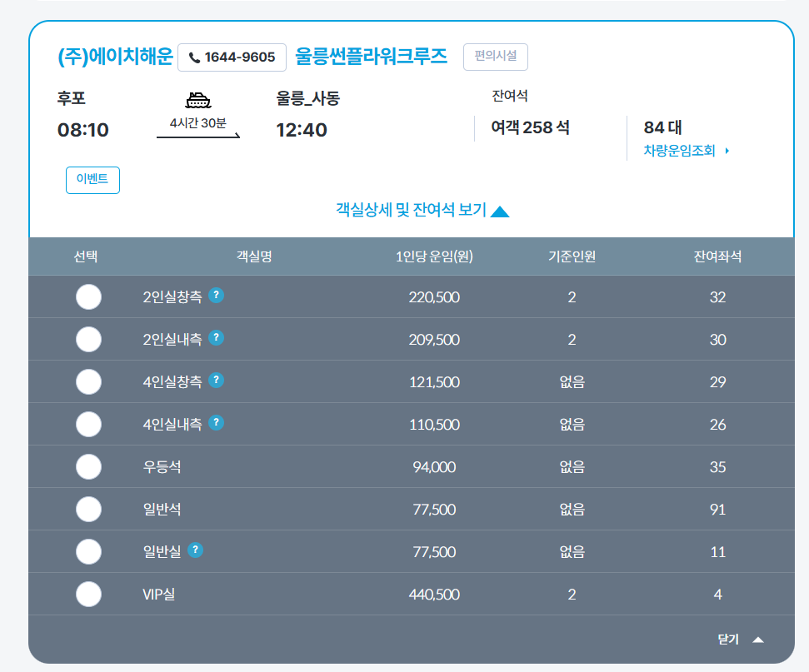Call the 1644-9605 phone number button

232,57
